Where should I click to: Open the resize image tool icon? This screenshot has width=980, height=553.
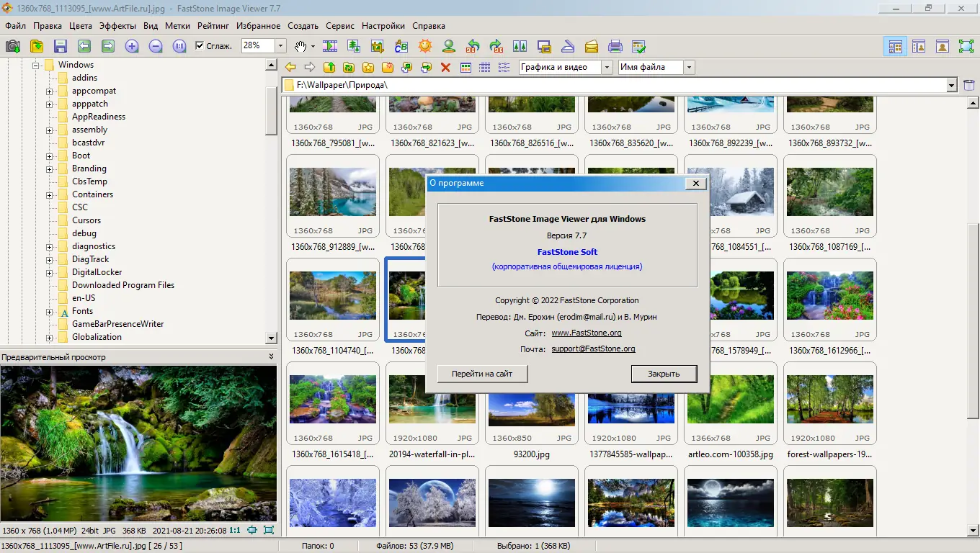[354, 46]
